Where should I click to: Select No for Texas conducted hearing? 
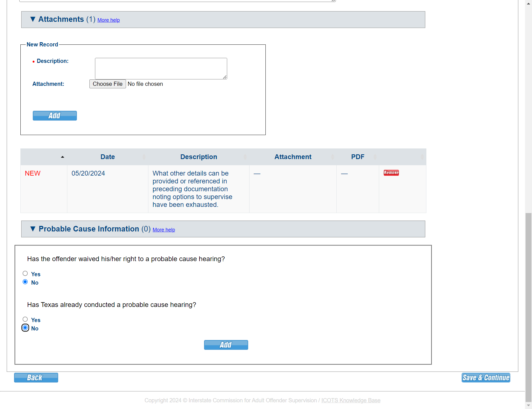point(25,328)
